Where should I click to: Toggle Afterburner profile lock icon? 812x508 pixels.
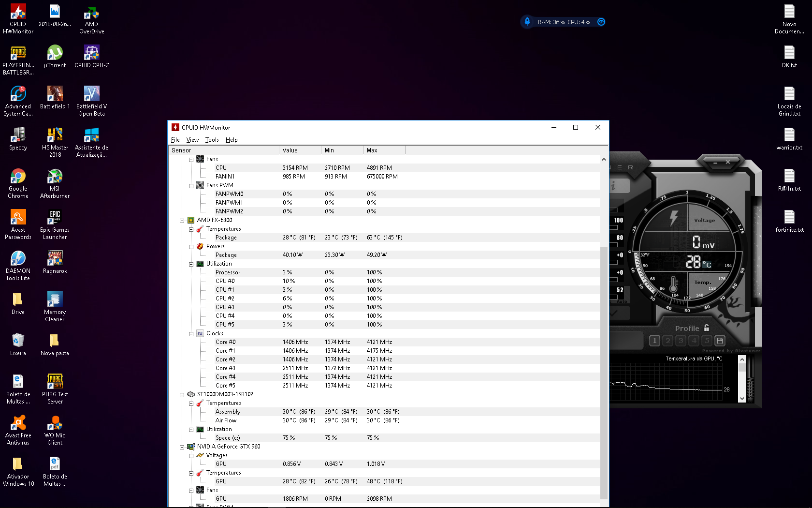pyautogui.click(x=707, y=328)
